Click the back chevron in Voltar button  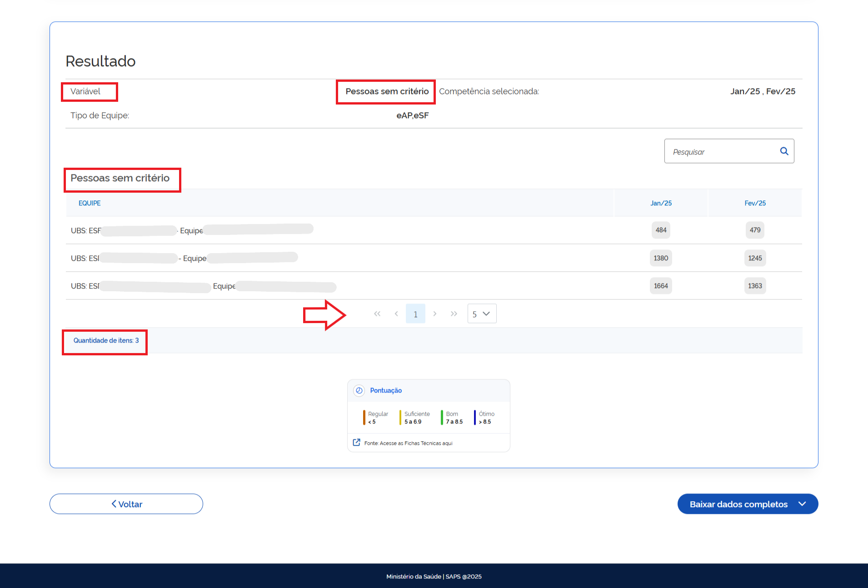[x=114, y=504]
